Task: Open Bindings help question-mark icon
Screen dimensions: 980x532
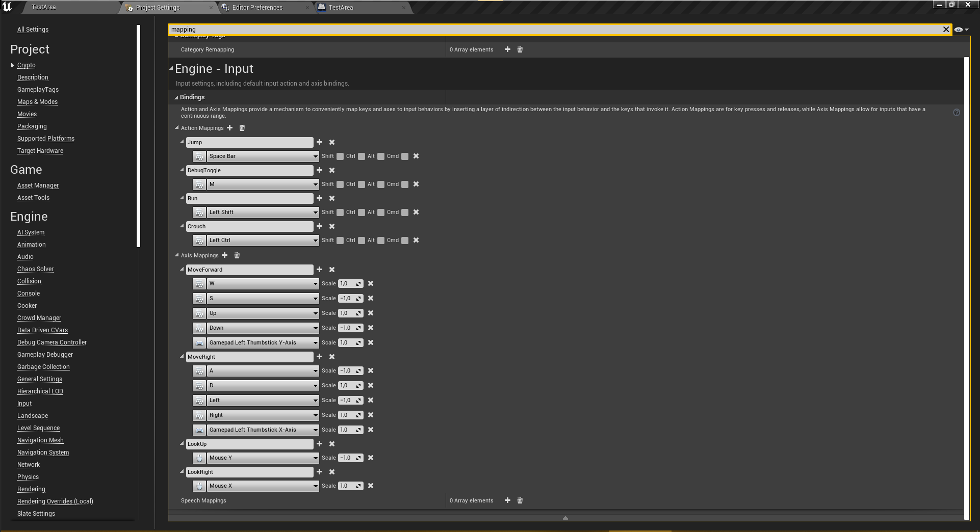Action: (x=957, y=113)
